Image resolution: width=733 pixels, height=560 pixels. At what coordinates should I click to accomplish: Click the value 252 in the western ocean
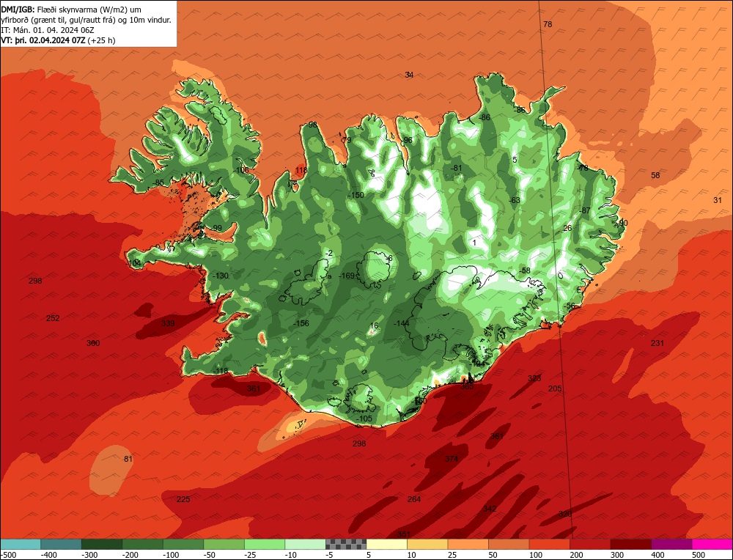[x=53, y=318]
